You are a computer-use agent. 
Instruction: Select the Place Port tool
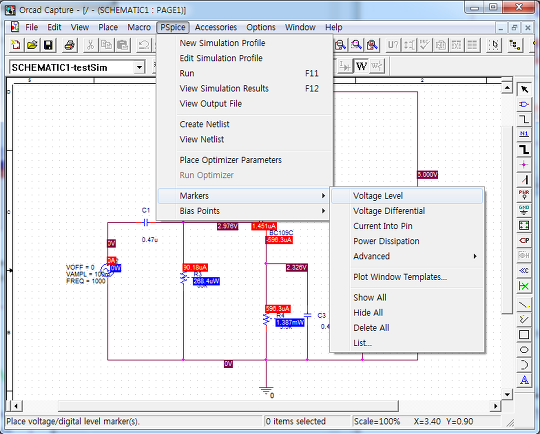[524, 240]
